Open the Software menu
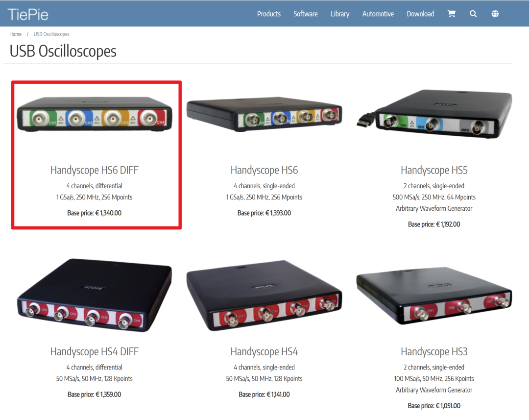This screenshot has height=420, width=529. tap(305, 14)
